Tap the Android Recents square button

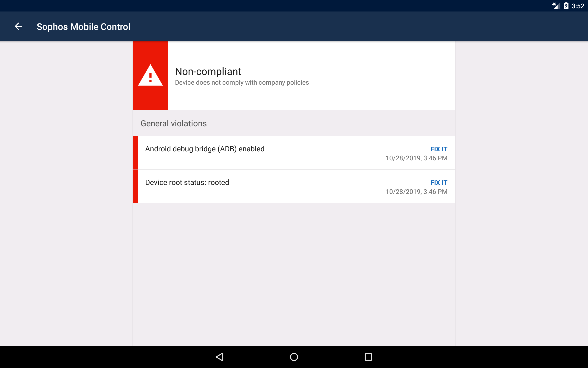tap(368, 357)
